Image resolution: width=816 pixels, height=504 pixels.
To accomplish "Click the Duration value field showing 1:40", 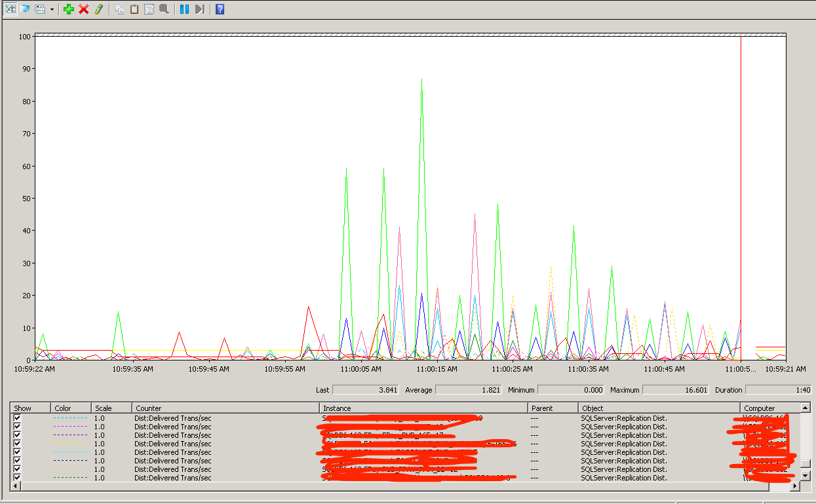I will pyautogui.click(x=778, y=390).
